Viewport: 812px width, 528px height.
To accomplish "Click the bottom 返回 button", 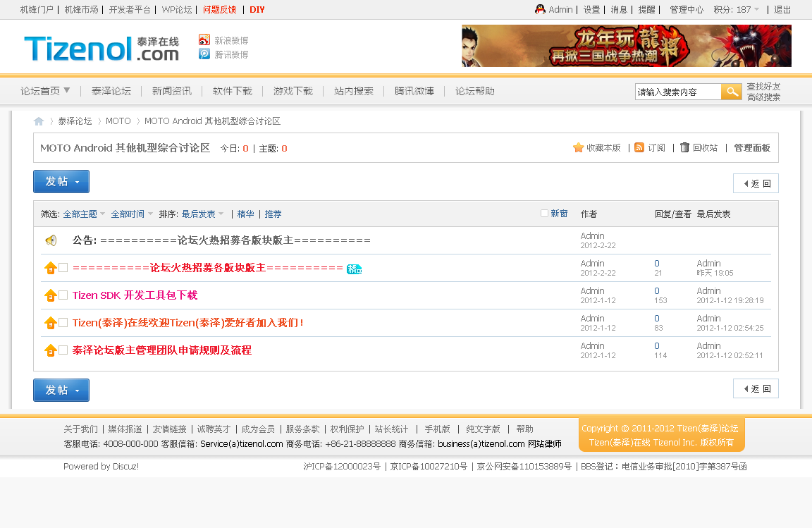I will coord(756,388).
